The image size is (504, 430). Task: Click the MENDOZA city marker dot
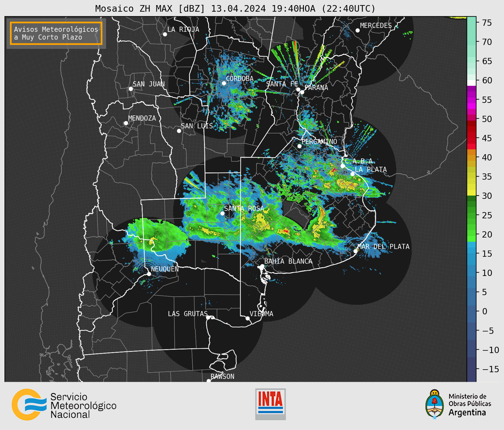point(126,123)
